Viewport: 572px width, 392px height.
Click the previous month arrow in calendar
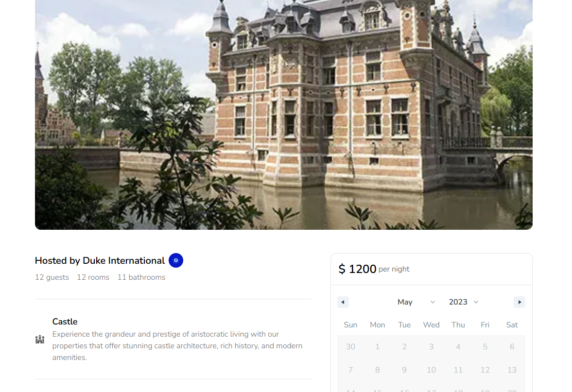(343, 302)
